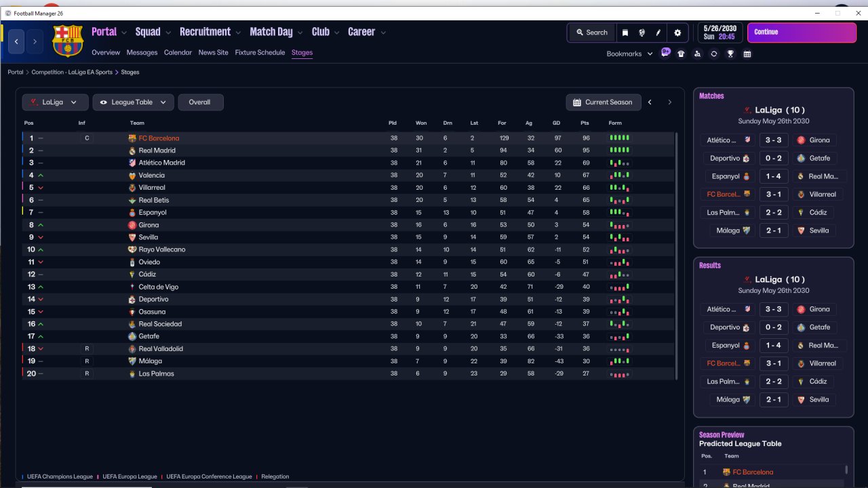Open the globe world icon in top toolbar
The image size is (868, 488).
(642, 33)
